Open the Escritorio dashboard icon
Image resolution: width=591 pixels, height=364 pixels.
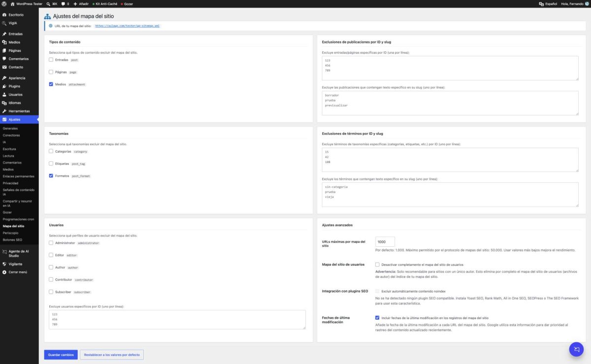(x=4, y=15)
